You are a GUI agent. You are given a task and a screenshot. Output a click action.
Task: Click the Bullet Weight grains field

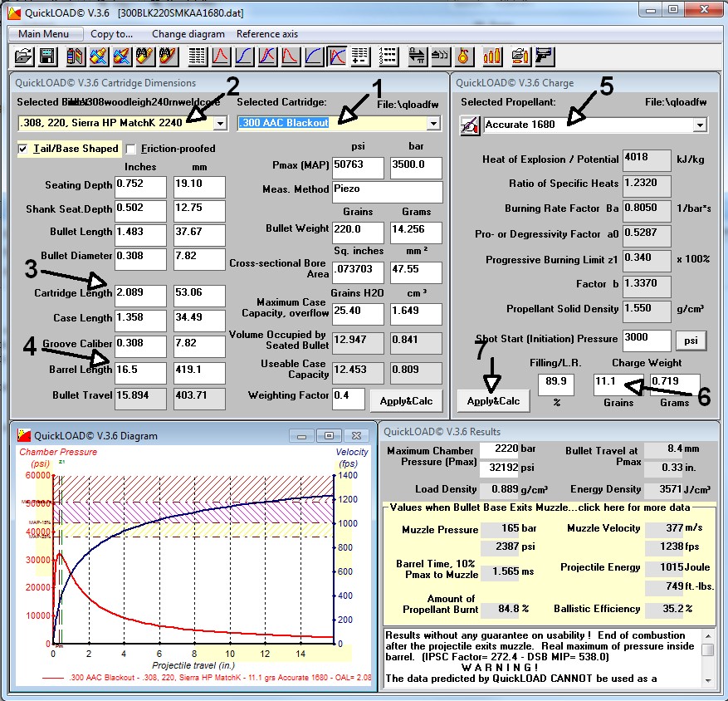[x=358, y=233]
